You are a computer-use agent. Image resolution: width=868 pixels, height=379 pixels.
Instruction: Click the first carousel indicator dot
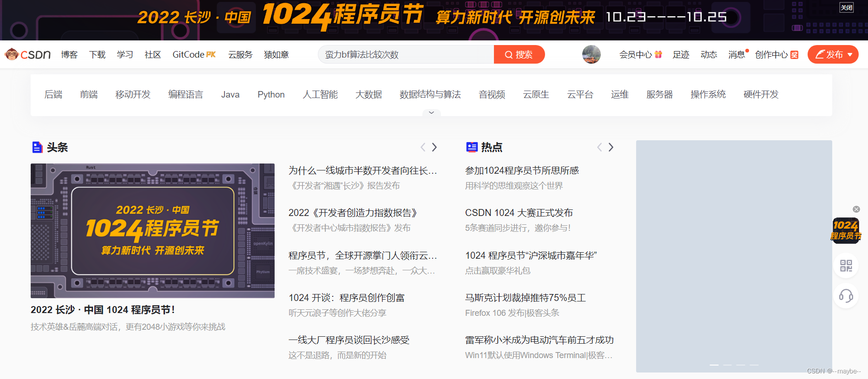point(714,365)
